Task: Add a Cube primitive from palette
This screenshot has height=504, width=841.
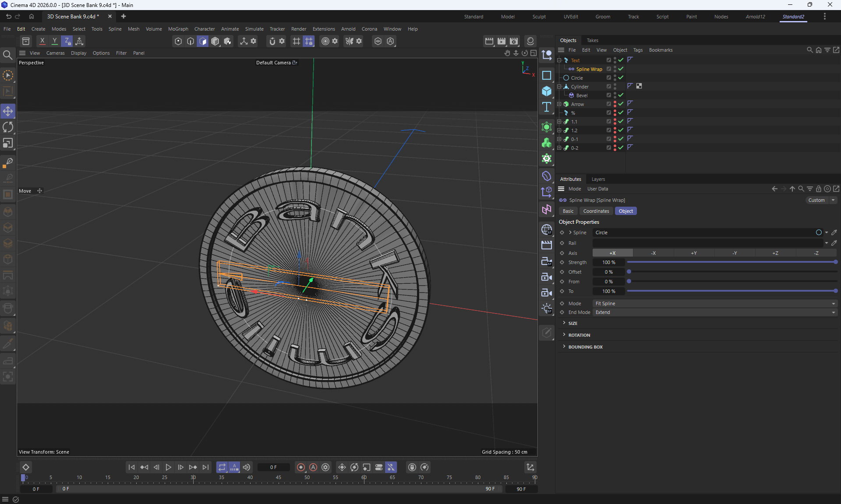Action: point(547,91)
